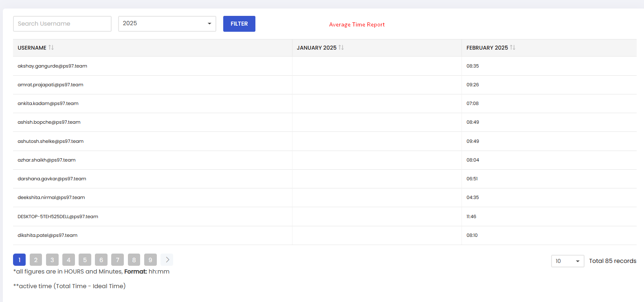
Task: Sort by the Username column sort icon
Action: pos(51,48)
